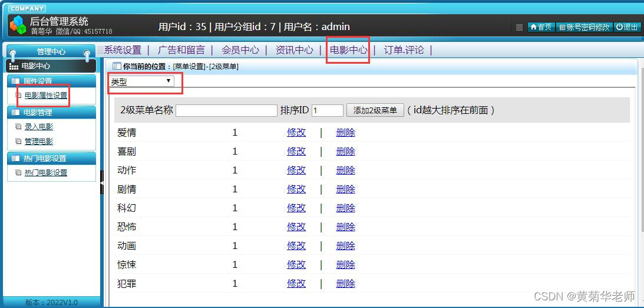Click 修改 for the 科幻 row
The width and height of the screenshot is (644, 308).
tap(296, 208)
